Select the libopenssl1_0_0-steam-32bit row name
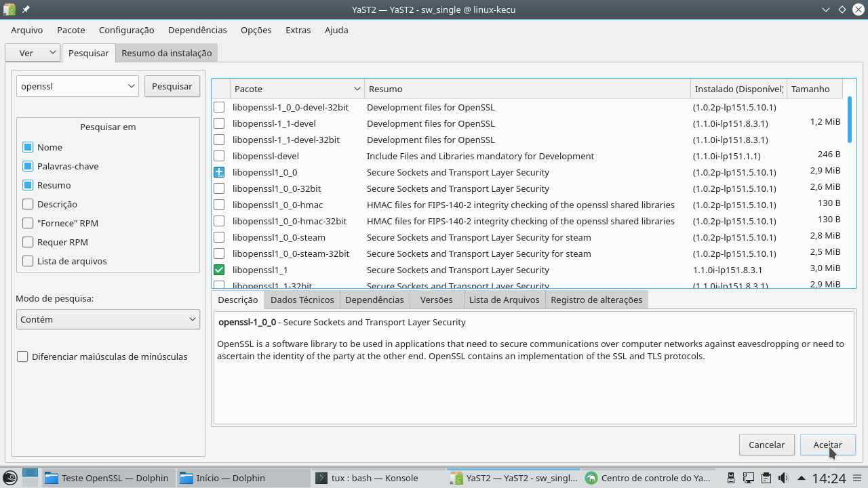The height and width of the screenshot is (488, 868). (x=291, y=253)
